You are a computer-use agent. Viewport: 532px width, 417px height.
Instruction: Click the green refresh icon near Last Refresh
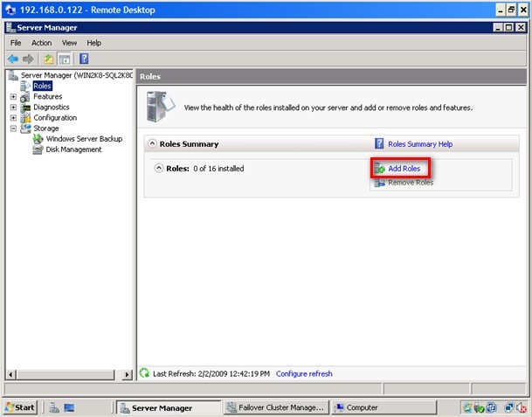[x=144, y=373]
